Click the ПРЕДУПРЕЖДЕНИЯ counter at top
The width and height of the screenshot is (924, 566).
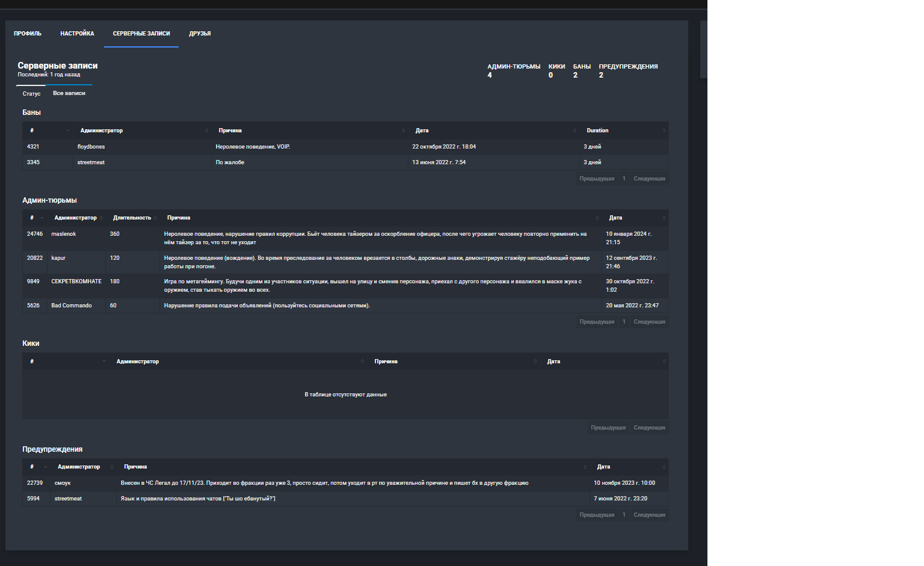(628, 70)
